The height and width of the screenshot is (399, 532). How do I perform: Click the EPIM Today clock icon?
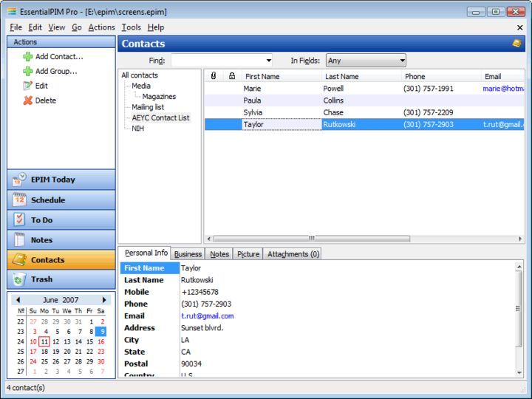pos(19,180)
